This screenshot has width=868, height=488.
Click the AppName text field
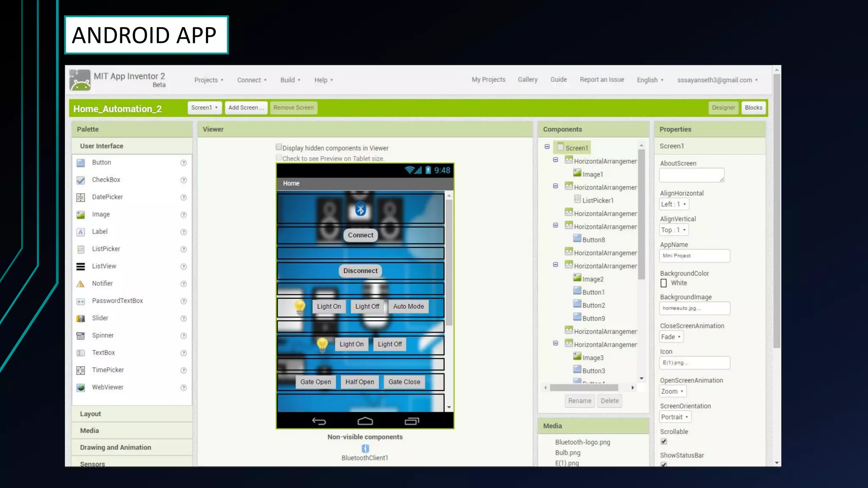point(694,256)
